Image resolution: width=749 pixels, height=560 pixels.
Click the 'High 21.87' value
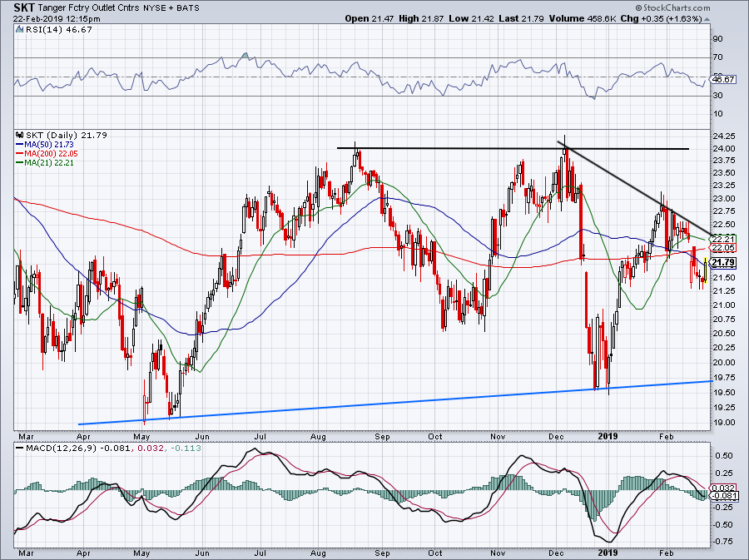[421, 18]
